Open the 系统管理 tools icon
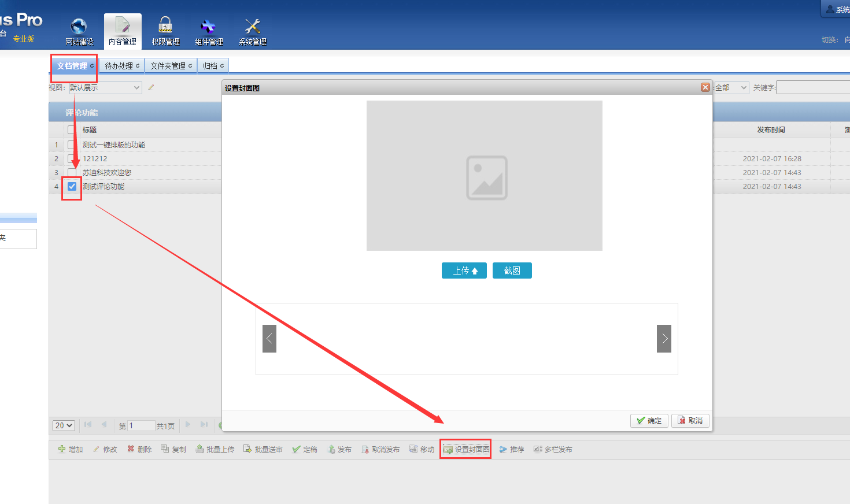Image resolution: width=850 pixels, height=504 pixels. coord(252,27)
